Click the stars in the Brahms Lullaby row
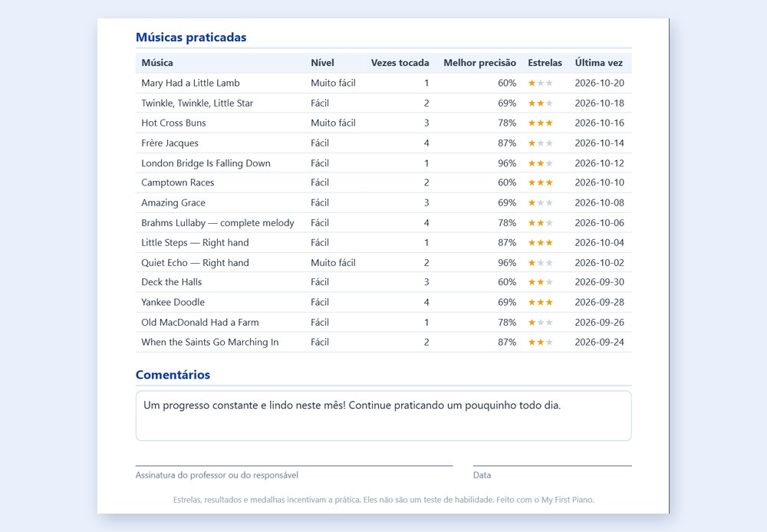Viewport: 767px width, 532px height. point(541,222)
